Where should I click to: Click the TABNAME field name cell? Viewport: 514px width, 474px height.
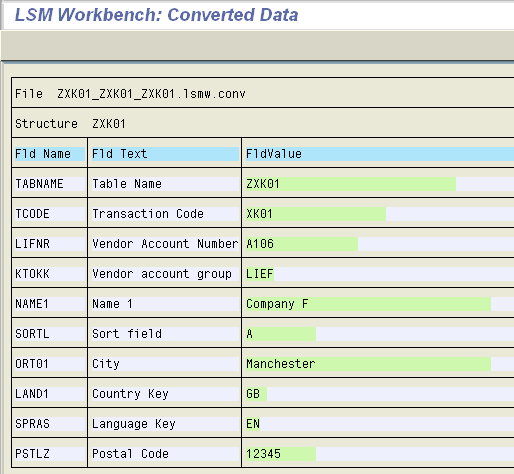(50, 184)
